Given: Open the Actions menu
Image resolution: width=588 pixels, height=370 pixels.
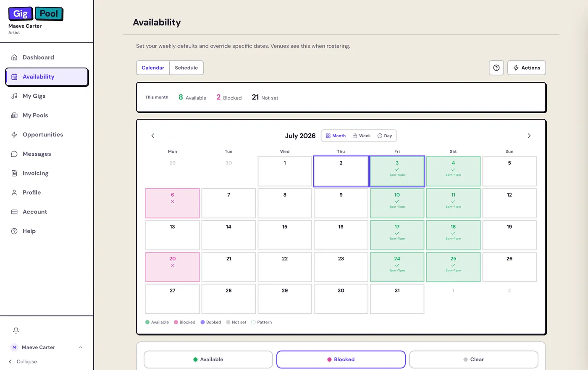Looking at the screenshot, I should click(x=527, y=68).
